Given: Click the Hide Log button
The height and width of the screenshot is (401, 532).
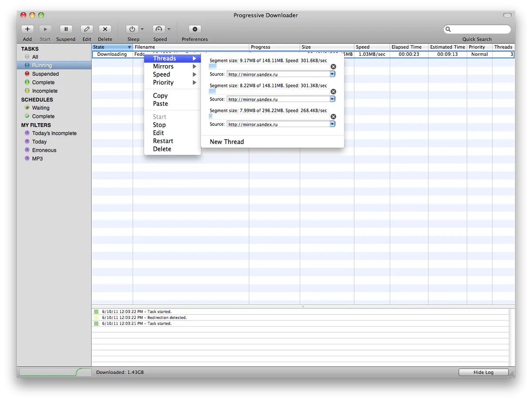Looking at the screenshot, I should 483,372.
